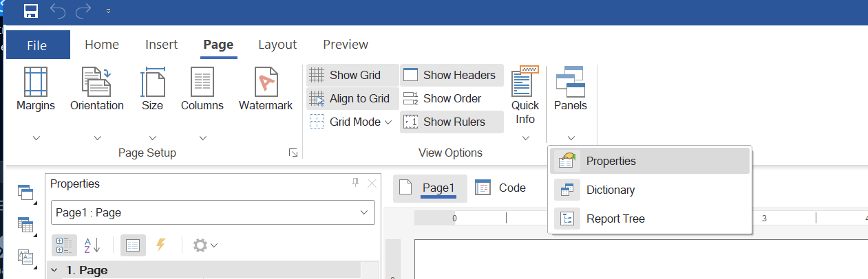The height and width of the screenshot is (279, 868).
Task: Click the Panels icon
Action: coord(570,81)
